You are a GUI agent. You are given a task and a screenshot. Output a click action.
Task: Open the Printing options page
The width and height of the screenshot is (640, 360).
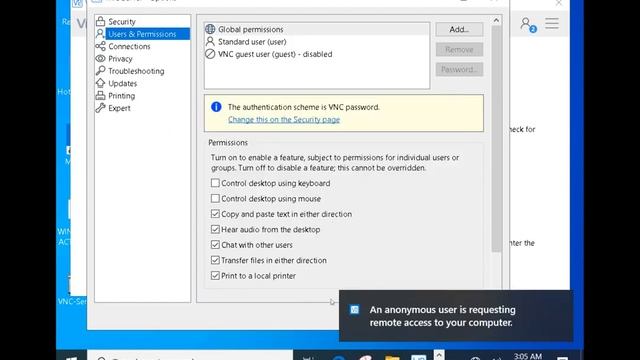pyautogui.click(x=121, y=96)
